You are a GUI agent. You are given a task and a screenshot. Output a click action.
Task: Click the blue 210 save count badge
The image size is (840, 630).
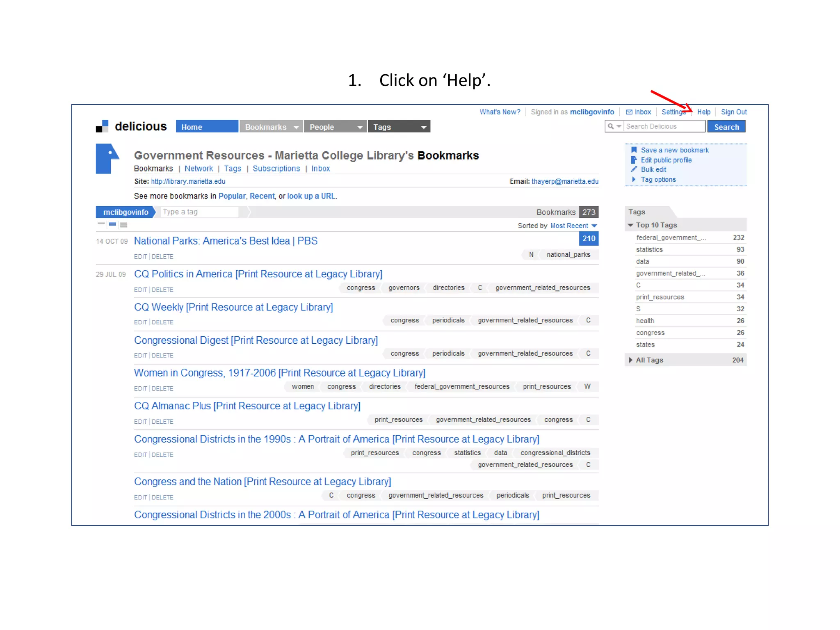click(589, 239)
